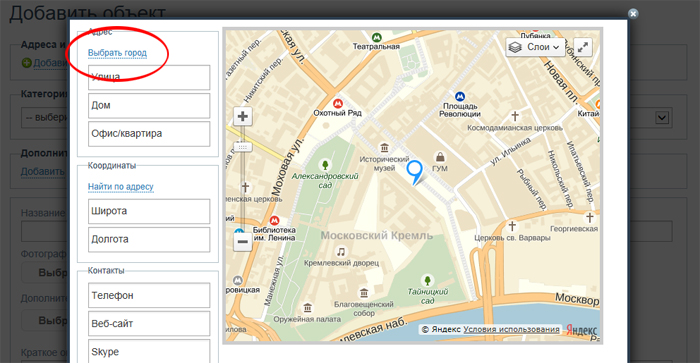Open the Слои layers dropdown
This screenshot has height=363, width=700.
pos(535,47)
